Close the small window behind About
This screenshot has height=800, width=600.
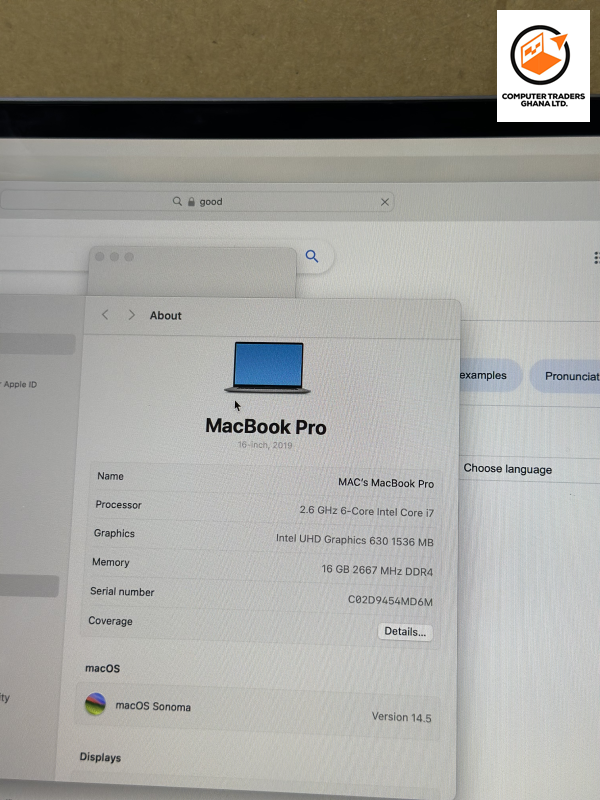coord(99,257)
